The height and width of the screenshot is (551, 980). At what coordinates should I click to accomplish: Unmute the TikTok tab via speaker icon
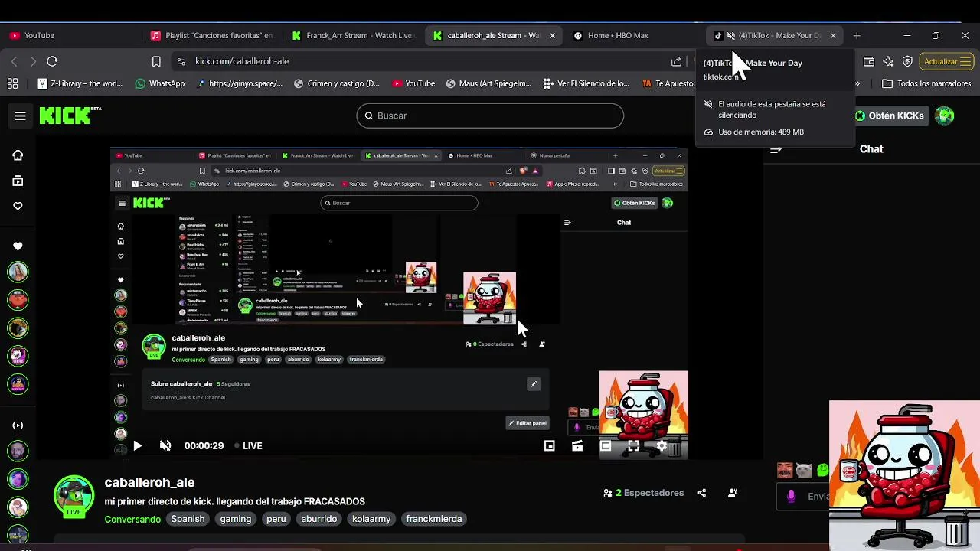[731, 35]
